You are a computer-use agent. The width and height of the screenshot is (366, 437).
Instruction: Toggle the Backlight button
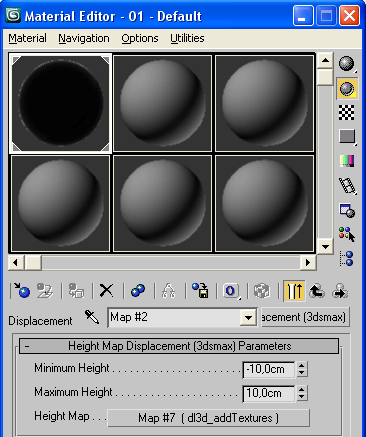[347, 89]
